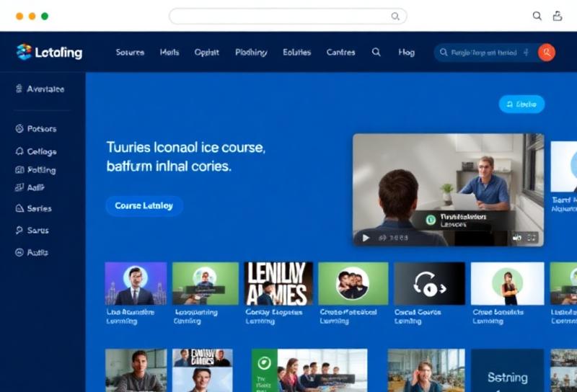Viewport: 577px width, 392px height.
Task: Click the Letafing logo icon
Action: (24, 52)
